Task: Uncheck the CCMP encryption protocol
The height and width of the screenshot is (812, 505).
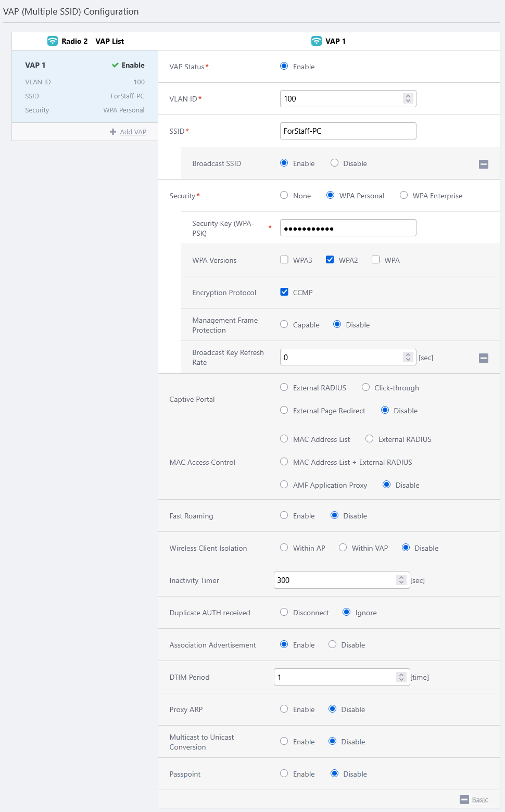Action: [284, 292]
